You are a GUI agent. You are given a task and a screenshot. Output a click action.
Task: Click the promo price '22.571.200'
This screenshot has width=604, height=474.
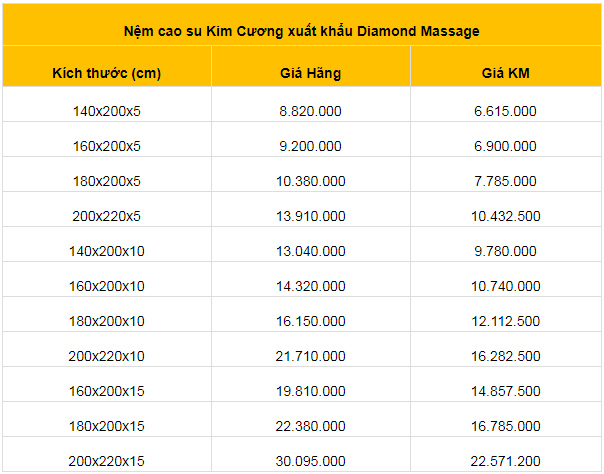point(505,461)
